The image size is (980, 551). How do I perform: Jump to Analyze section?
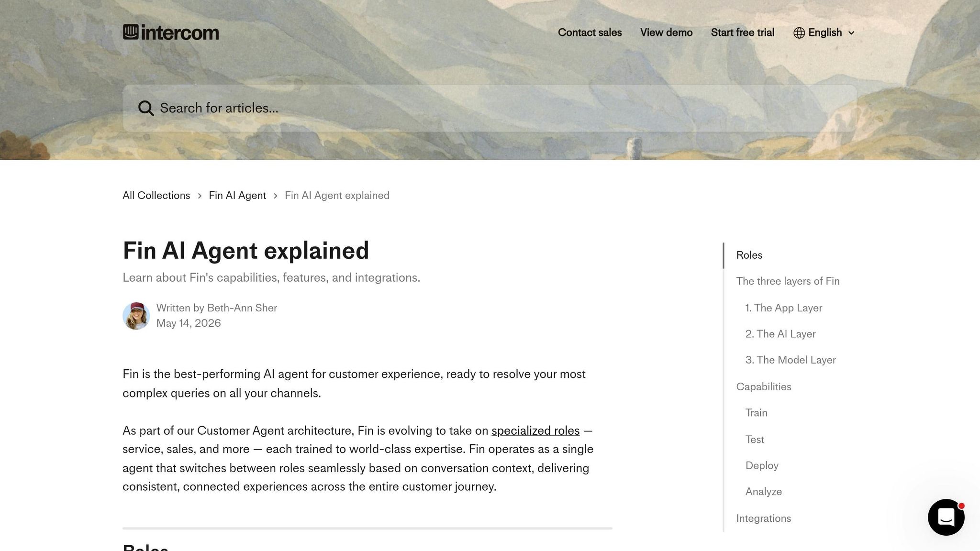click(763, 492)
